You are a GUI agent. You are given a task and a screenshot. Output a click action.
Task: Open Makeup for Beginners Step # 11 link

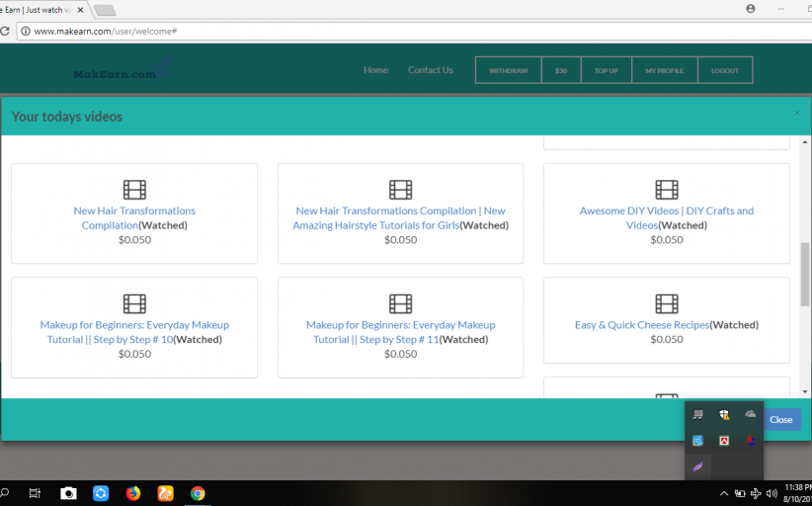coord(400,332)
